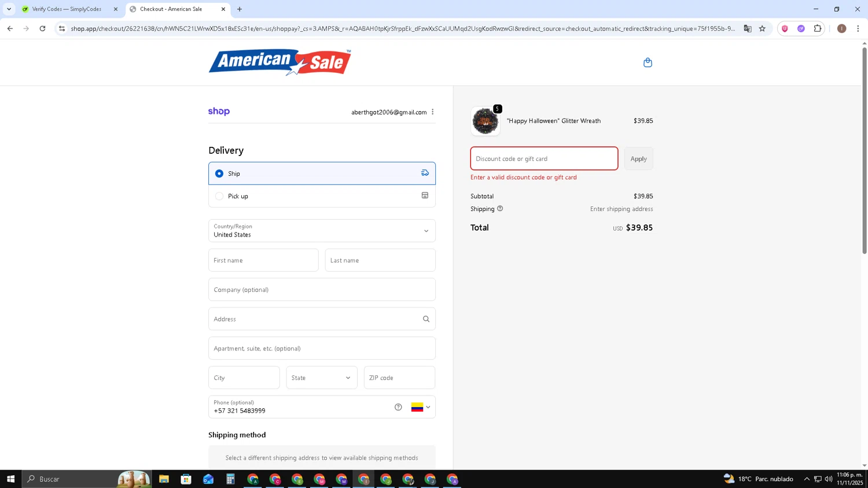The width and height of the screenshot is (868, 488).
Task: Open the tab search dropdown arrow
Action: click(9, 9)
